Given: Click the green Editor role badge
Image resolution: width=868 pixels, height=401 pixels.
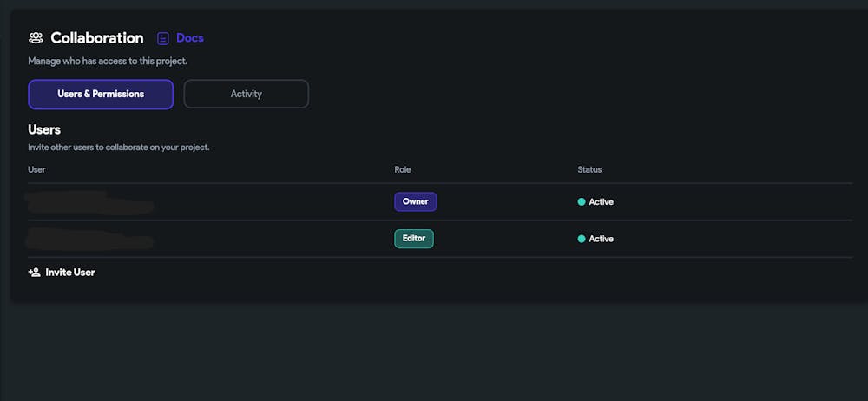Looking at the screenshot, I should point(414,239).
